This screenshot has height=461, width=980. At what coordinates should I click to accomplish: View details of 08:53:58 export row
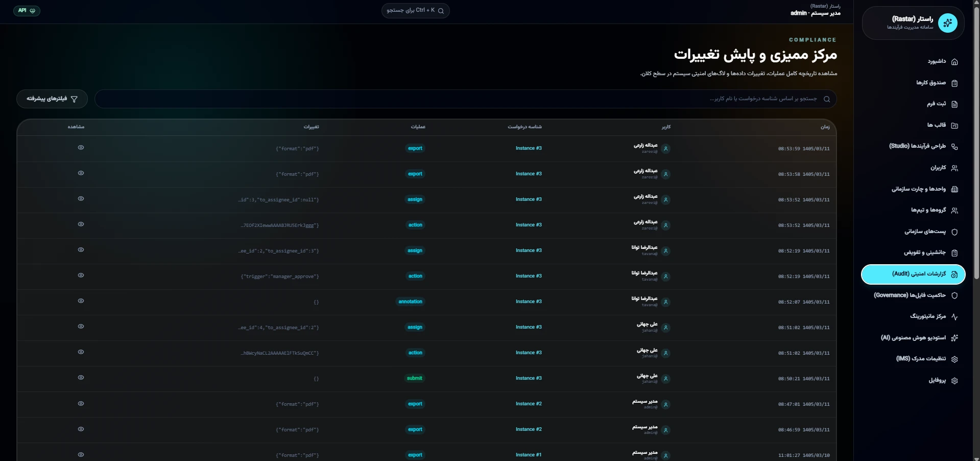pos(81,173)
